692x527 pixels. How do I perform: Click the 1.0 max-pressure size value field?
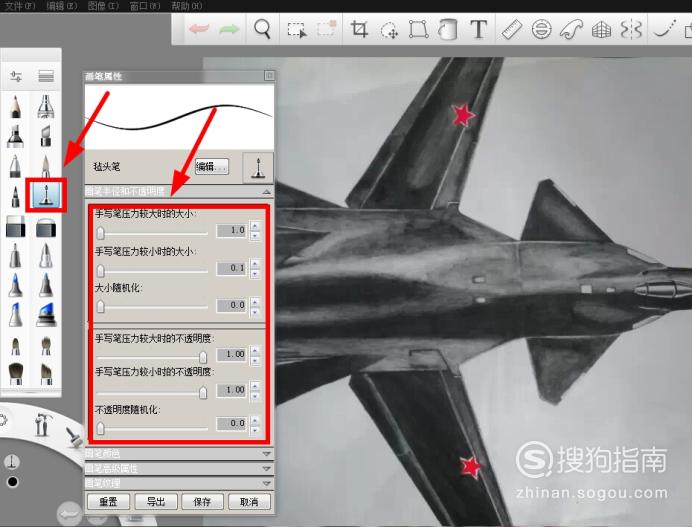click(231, 230)
